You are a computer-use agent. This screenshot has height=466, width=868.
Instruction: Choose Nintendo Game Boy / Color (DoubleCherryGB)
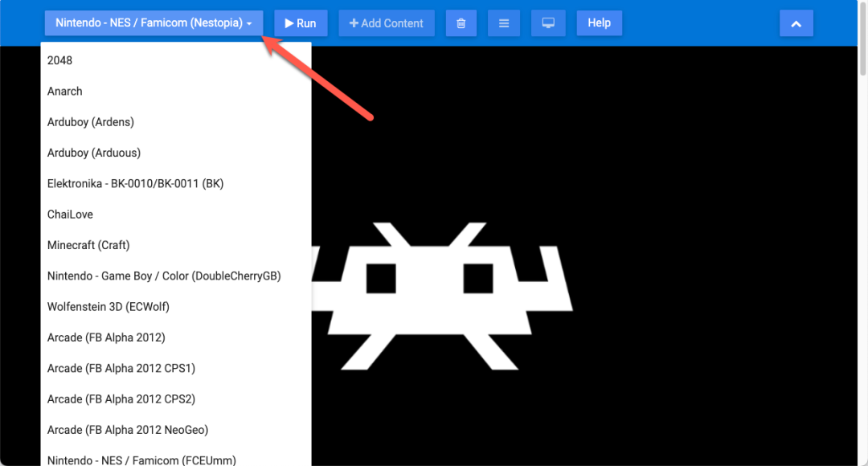pyautogui.click(x=176, y=276)
